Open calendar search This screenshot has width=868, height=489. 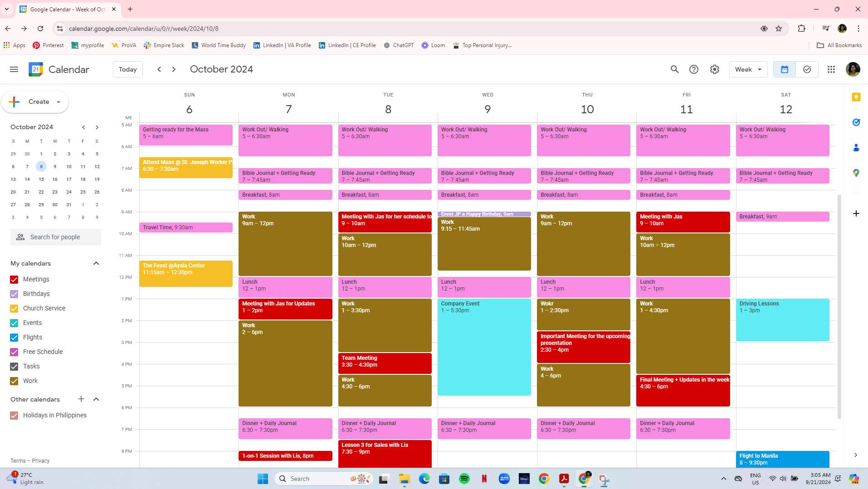point(674,69)
